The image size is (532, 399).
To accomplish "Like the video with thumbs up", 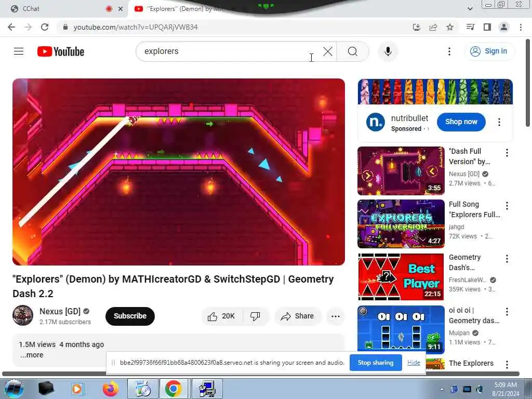I will (x=221, y=316).
